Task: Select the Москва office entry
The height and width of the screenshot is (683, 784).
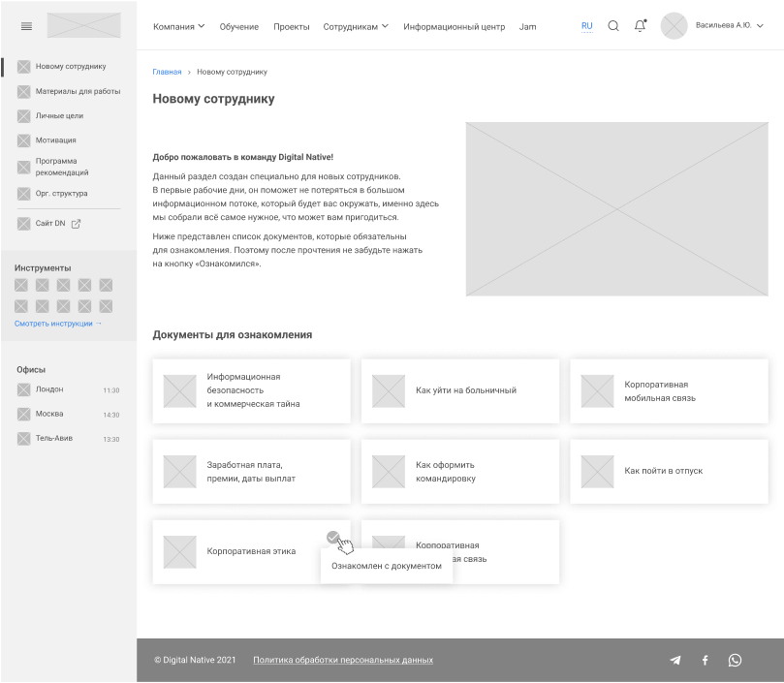Action: pos(69,414)
